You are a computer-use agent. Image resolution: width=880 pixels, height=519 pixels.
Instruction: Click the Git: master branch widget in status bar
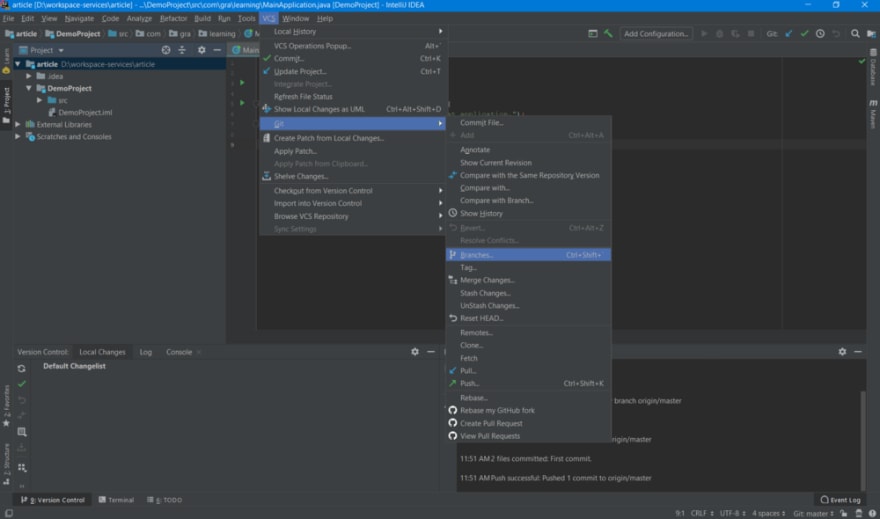813,513
